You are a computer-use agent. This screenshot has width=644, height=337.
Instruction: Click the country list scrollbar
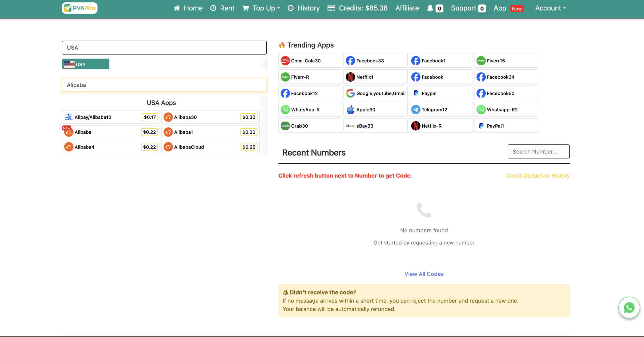pyautogui.click(x=264, y=64)
